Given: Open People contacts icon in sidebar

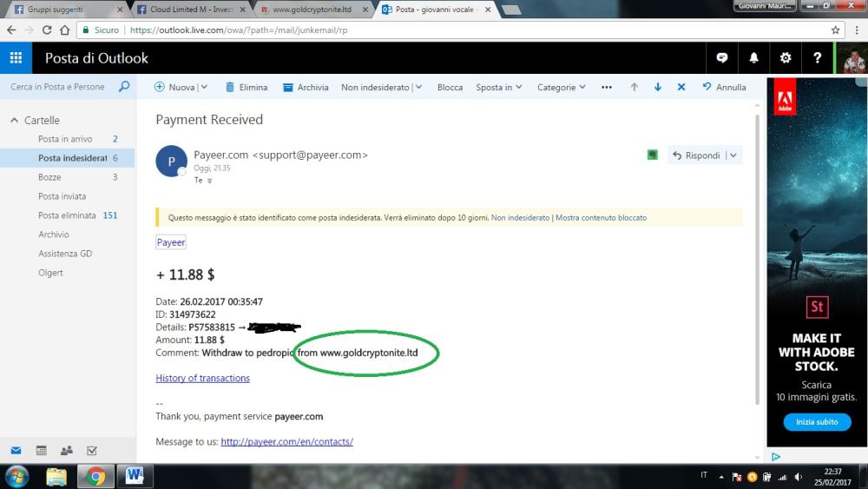Looking at the screenshot, I should pyautogui.click(x=67, y=451).
